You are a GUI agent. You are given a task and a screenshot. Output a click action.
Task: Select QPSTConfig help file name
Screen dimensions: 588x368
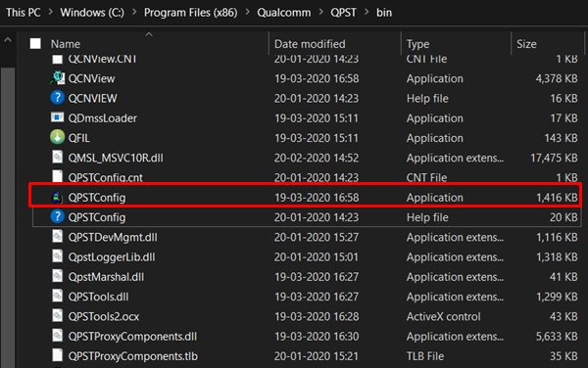click(x=97, y=217)
